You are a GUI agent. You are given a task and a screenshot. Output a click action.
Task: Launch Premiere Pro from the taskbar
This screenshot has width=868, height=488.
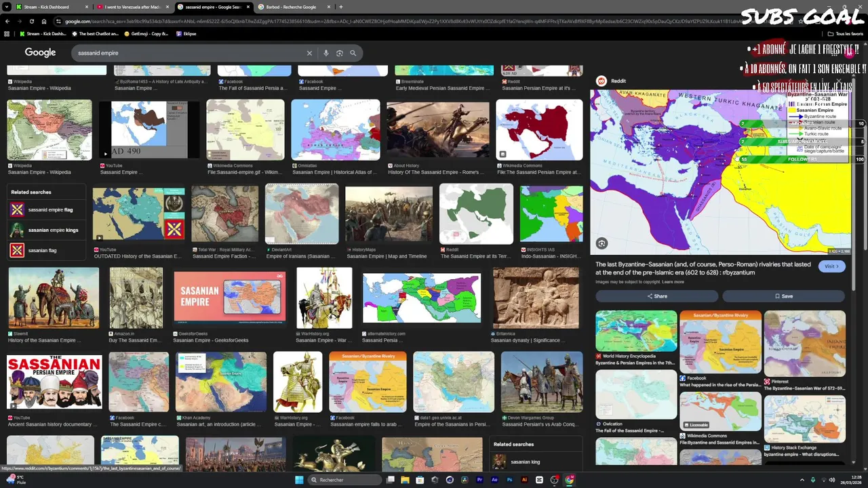coord(479,480)
